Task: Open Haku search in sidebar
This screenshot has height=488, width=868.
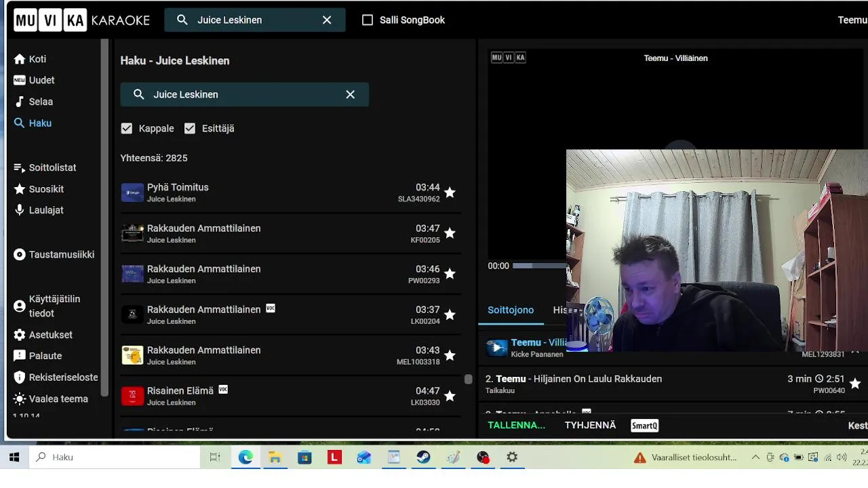Action: point(33,123)
